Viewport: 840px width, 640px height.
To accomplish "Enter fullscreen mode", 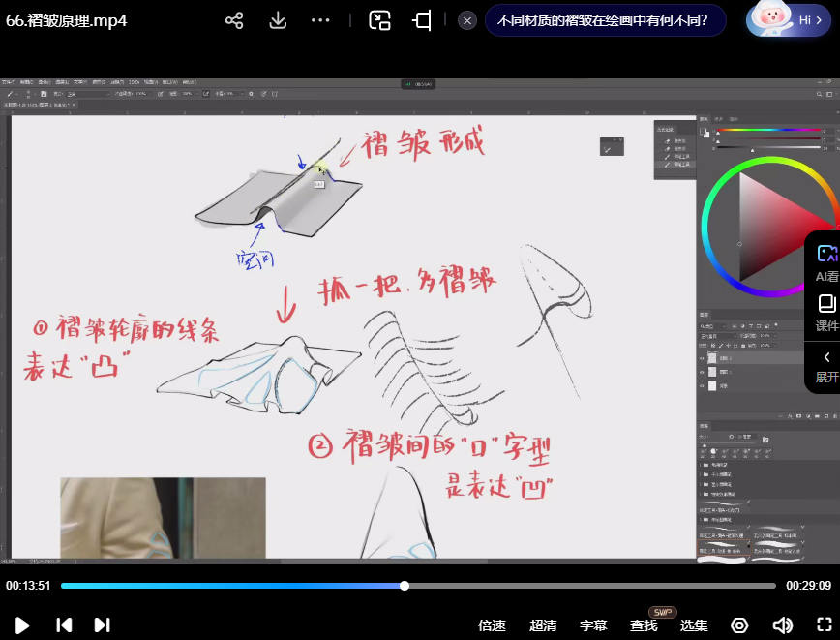I will click(824, 625).
